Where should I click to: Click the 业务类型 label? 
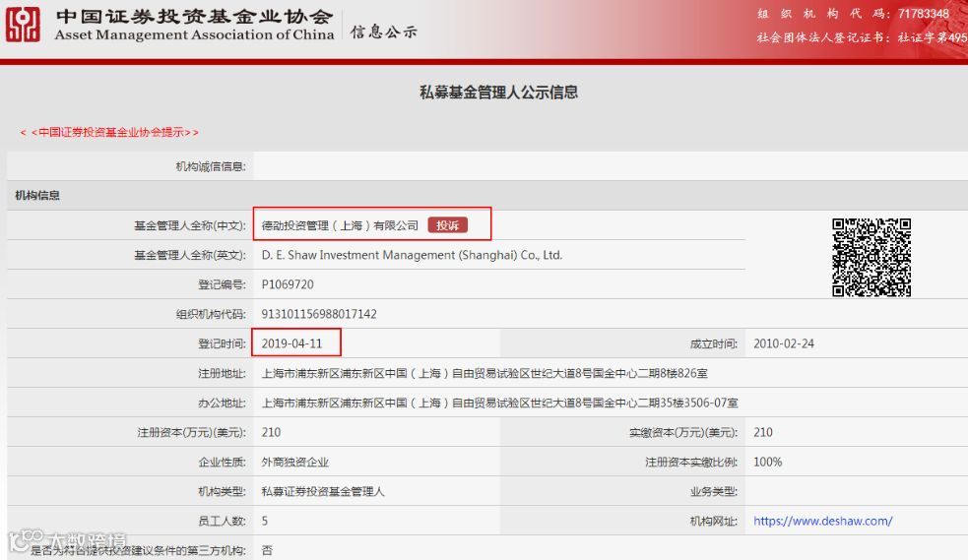pos(714,491)
